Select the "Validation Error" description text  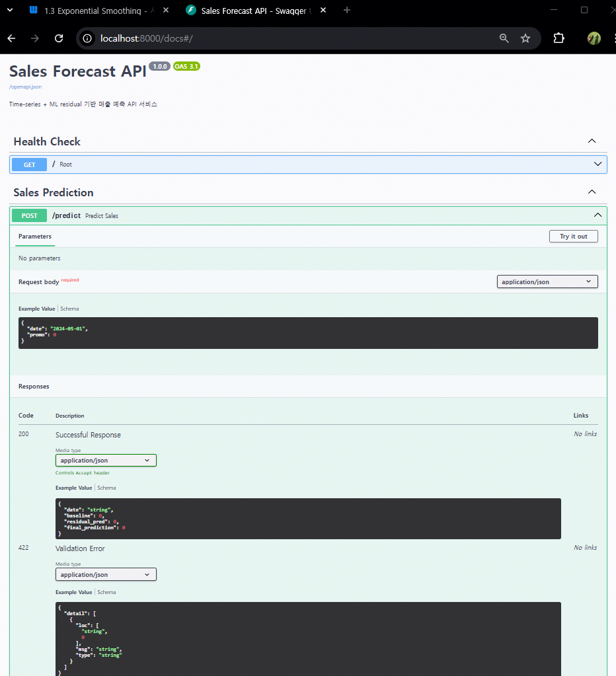pyautogui.click(x=80, y=548)
